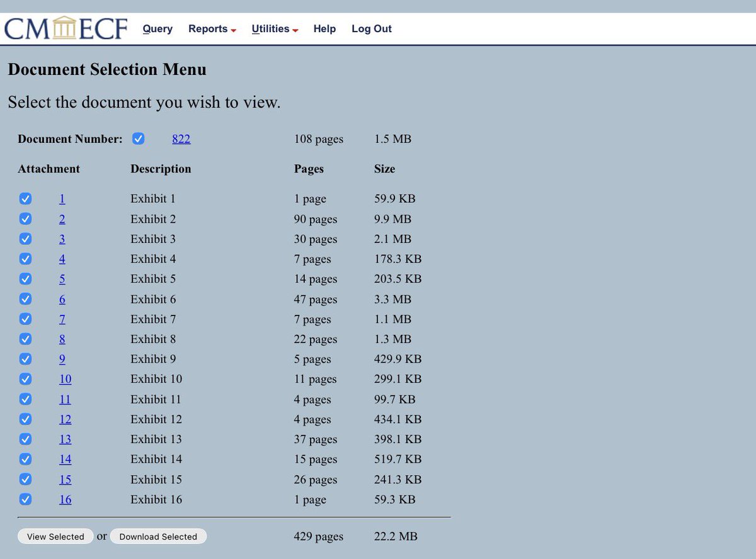
Task: Uncheck the Exhibit 4 checkbox
Action: (x=25, y=259)
